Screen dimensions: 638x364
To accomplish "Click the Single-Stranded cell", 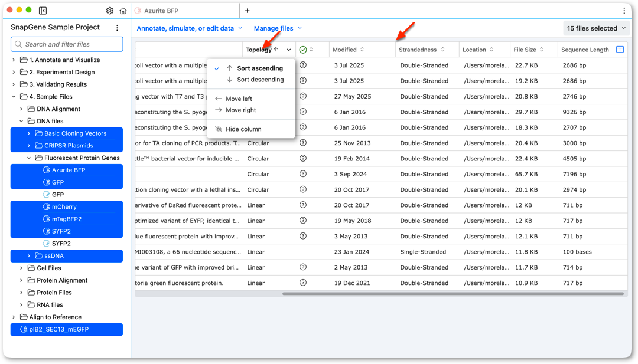I will [x=423, y=252].
